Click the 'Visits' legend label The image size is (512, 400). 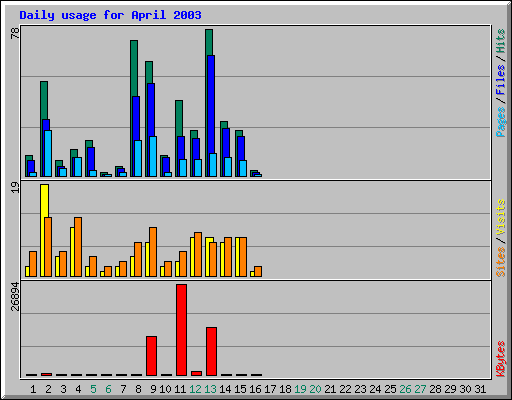[x=500, y=218]
